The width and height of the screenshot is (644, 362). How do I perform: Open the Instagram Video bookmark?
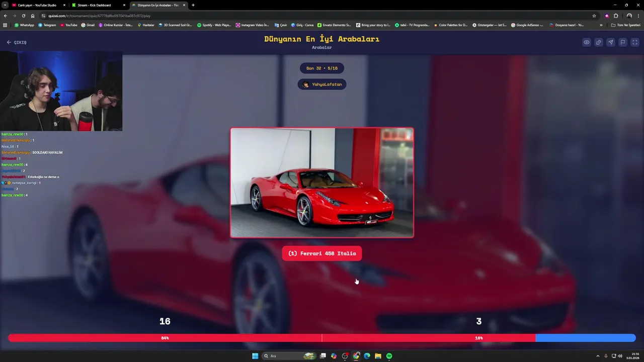[x=253, y=25]
